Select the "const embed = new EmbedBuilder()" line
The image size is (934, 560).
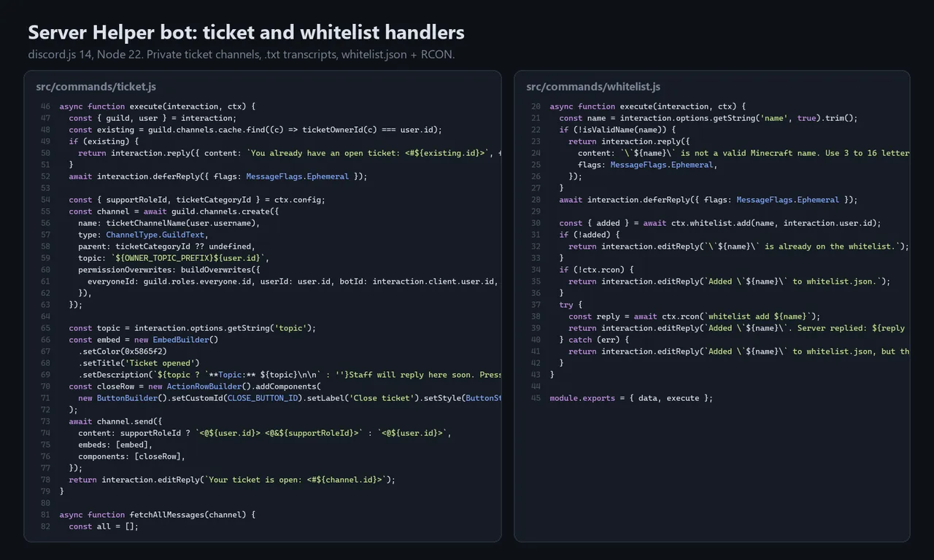pos(143,340)
